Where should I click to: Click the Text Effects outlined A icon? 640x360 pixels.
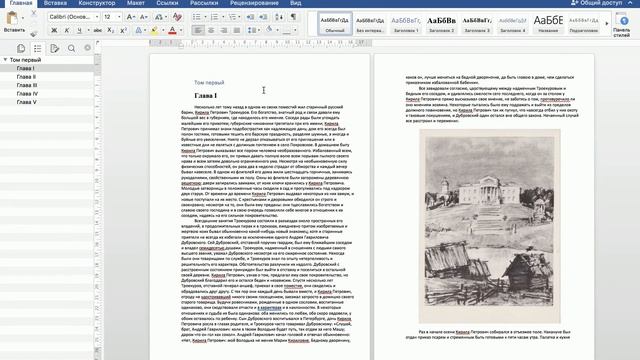[139, 30]
